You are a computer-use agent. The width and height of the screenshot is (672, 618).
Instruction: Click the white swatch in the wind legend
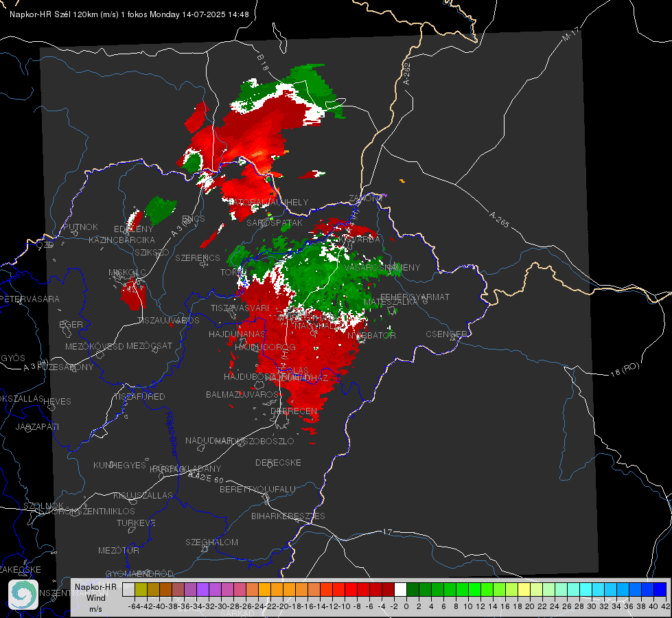pyautogui.click(x=400, y=589)
